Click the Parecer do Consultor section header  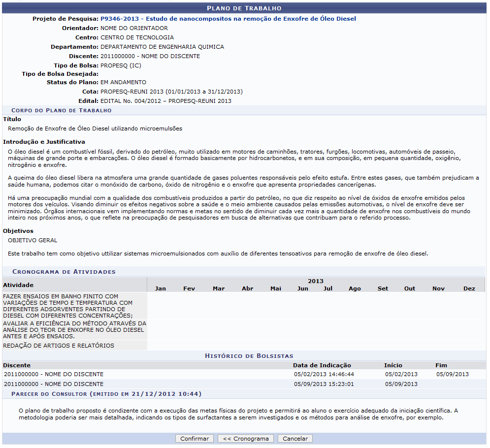[106, 394]
